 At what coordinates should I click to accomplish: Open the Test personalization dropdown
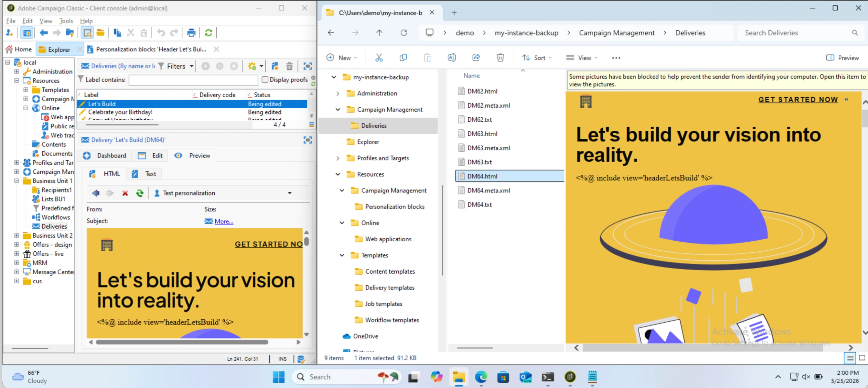(289, 193)
